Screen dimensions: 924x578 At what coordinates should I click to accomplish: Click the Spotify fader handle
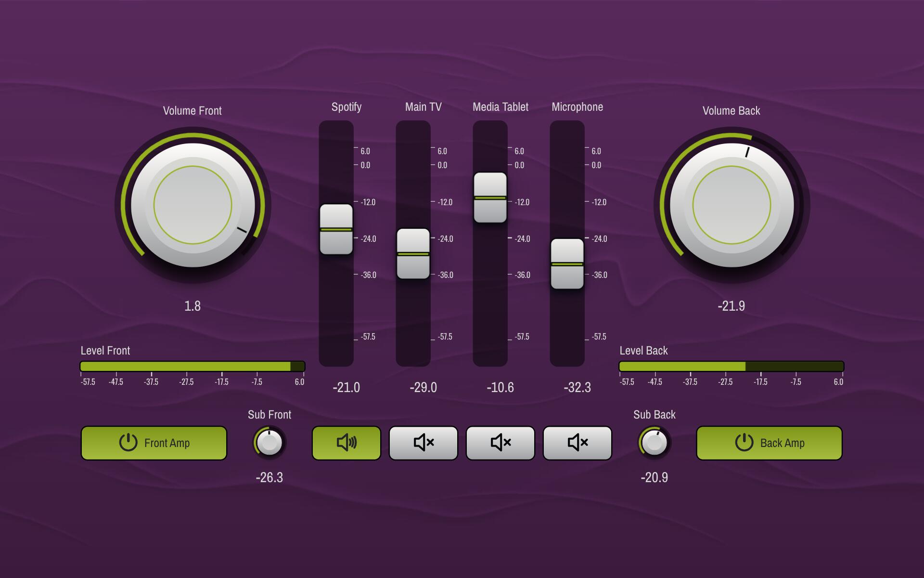point(336,229)
